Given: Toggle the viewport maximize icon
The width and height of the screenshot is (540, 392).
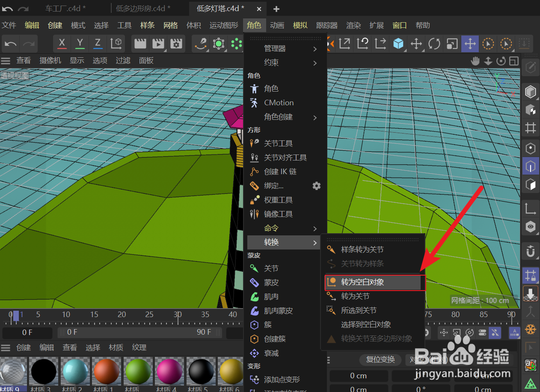Looking at the screenshot, I should pos(514,61).
